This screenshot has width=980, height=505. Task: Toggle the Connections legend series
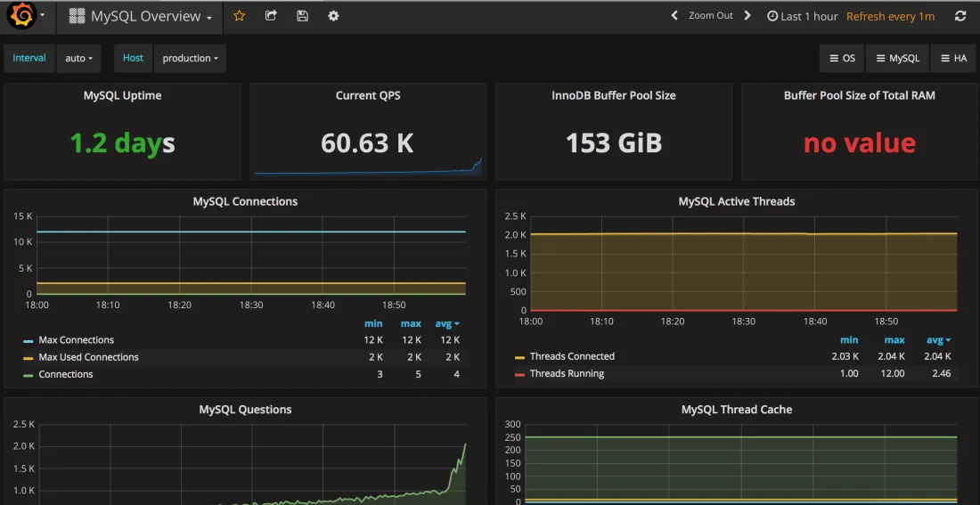[66, 374]
